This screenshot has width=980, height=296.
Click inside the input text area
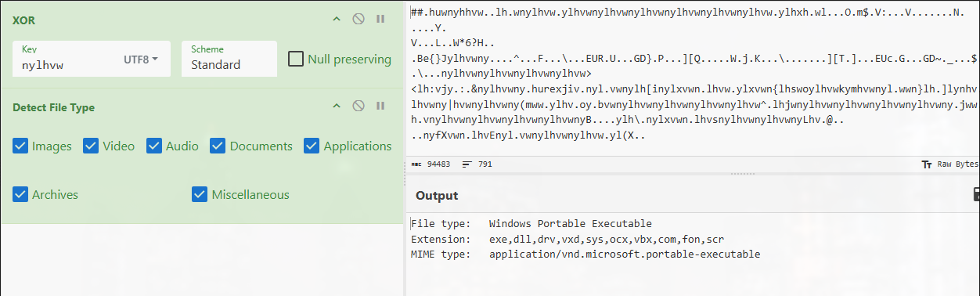coord(693,78)
